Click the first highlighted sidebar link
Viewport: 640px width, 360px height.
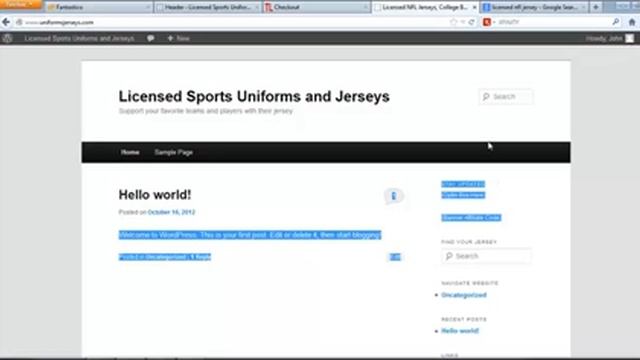[463, 184]
